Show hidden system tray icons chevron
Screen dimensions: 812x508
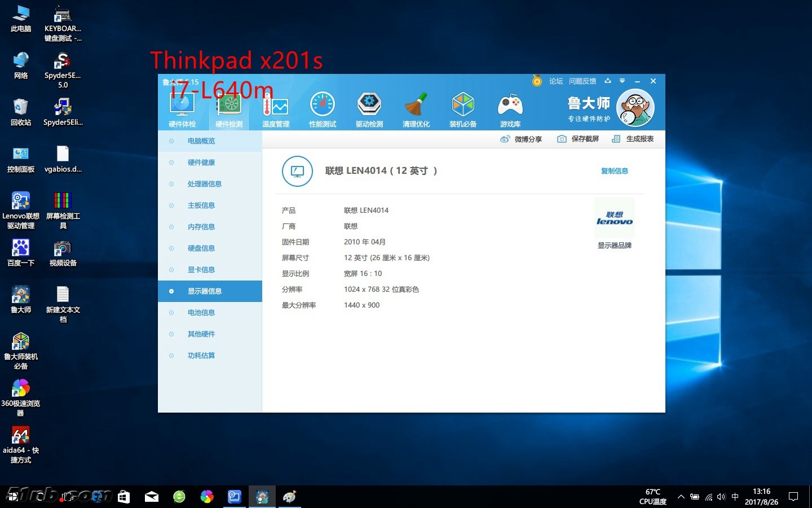[681, 497]
